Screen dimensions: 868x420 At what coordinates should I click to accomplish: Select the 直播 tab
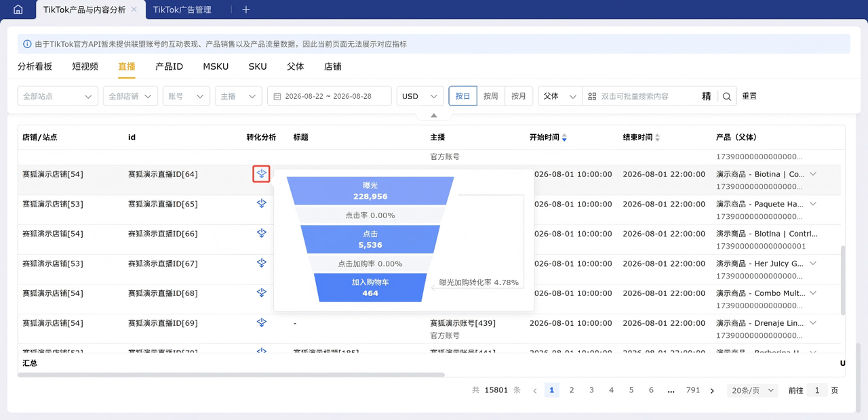[x=127, y=66]
